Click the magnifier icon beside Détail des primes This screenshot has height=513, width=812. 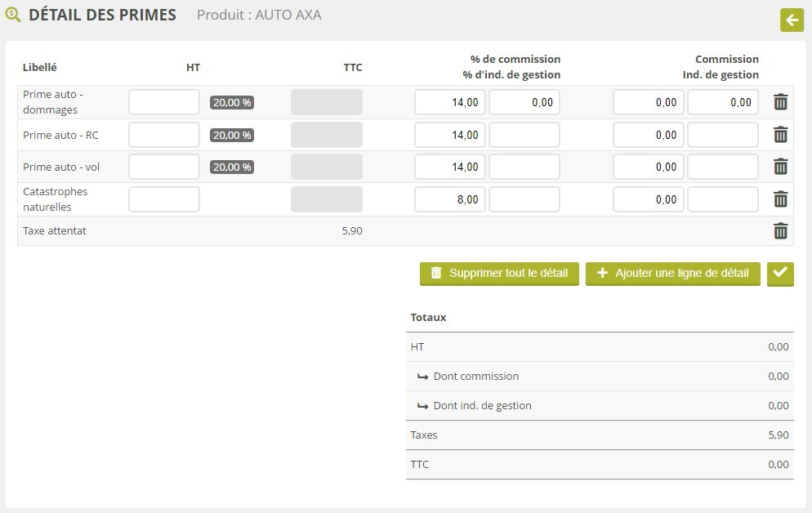[13, 15]
